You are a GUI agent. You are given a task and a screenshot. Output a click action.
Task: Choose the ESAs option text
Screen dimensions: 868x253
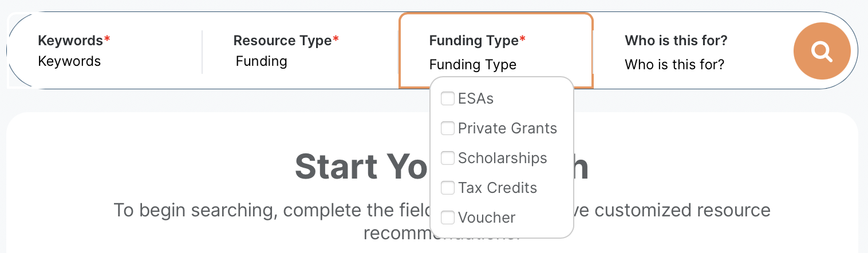(x=476, y=98)
